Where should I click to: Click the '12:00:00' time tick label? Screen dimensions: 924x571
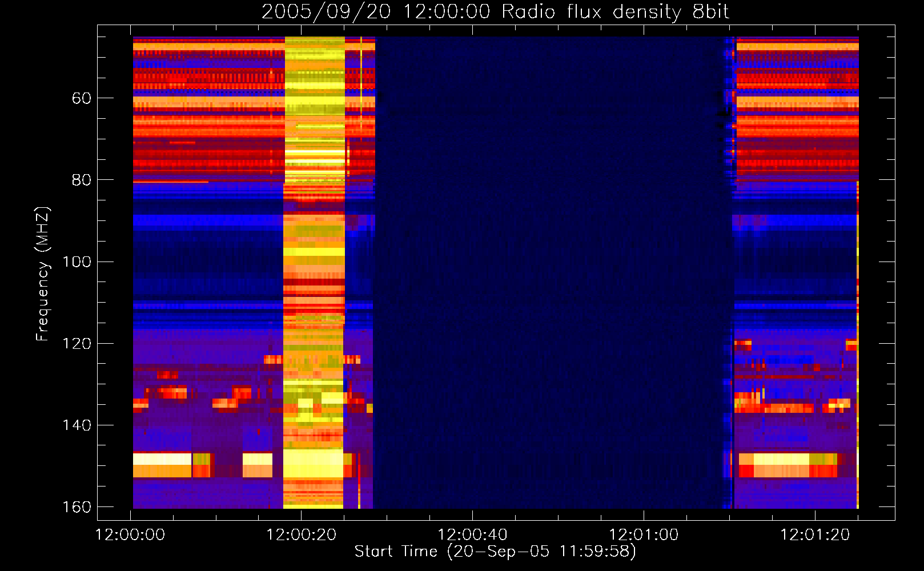click(x=130, y=534)
